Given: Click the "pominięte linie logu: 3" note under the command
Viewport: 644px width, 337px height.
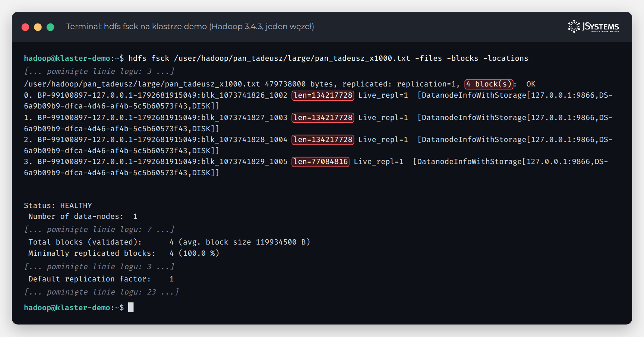Looking at the screenshot, I should point(99,71).
